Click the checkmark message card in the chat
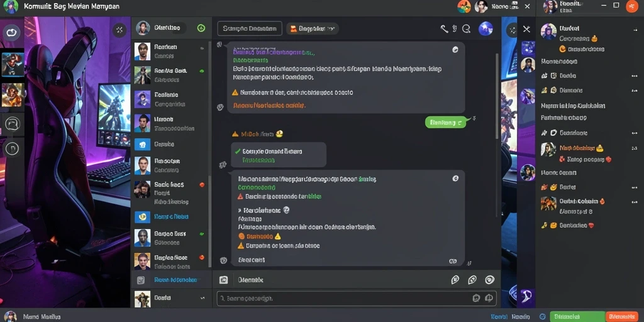Screen dimensions: 644x322 pos(279,155)
